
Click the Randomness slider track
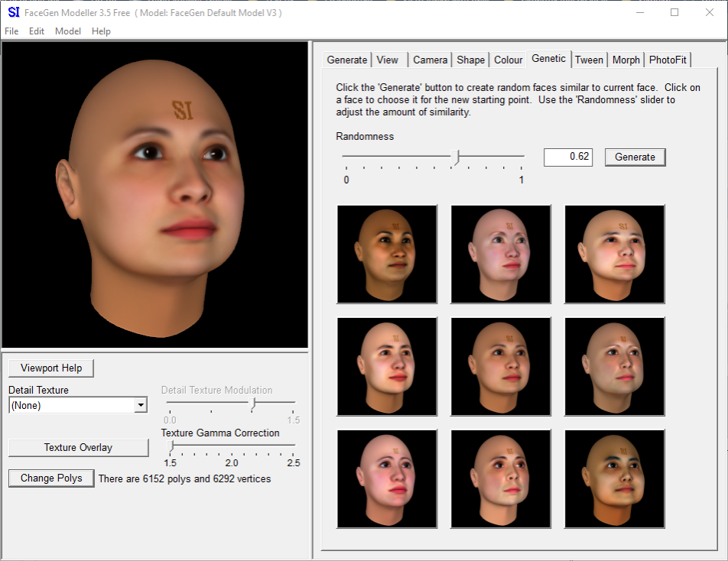pos(398,157)
